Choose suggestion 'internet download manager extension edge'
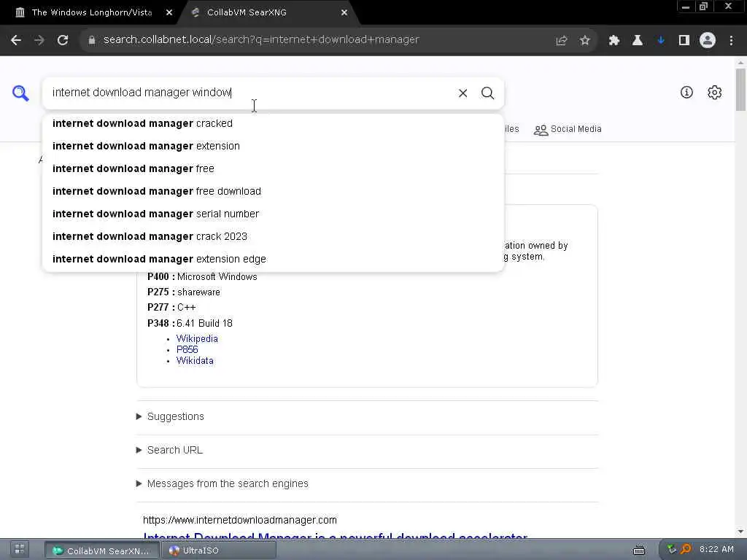 coord(273,259)
